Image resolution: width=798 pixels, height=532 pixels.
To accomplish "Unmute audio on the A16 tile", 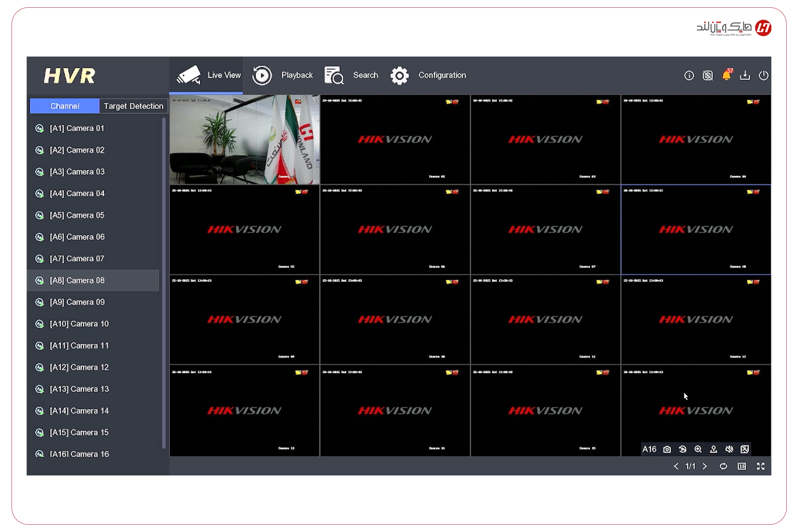I will [729, 450].
